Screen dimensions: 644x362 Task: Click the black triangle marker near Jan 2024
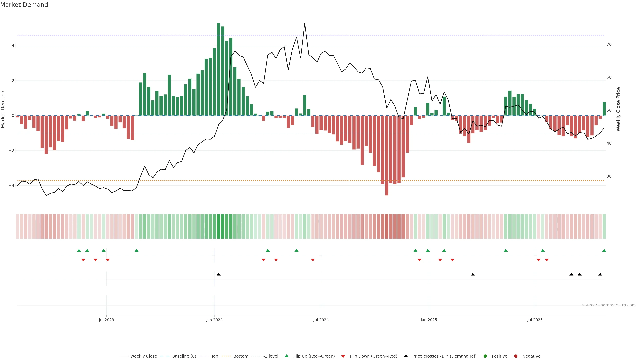[x=219, y=274]
